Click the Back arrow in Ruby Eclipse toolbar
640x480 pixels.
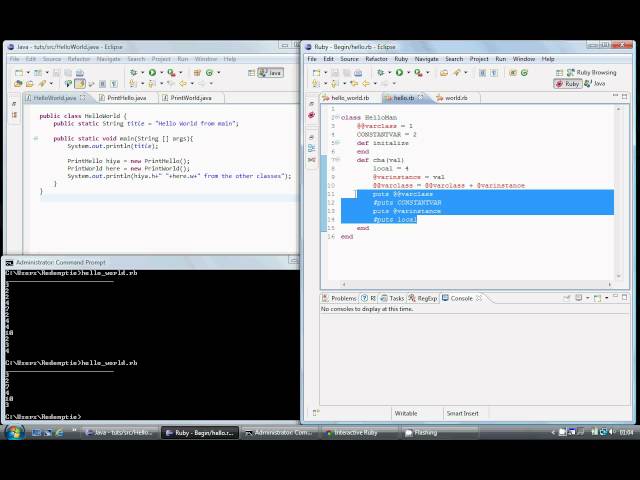click(x=365, y=84)
